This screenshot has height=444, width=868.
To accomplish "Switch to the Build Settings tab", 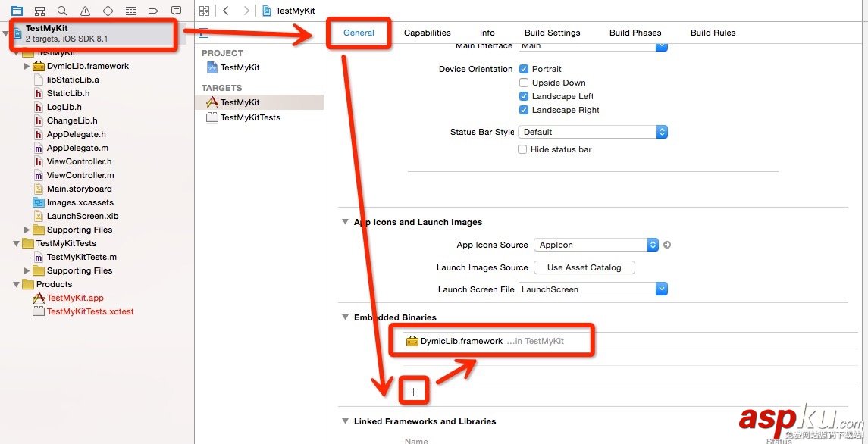I will [x=552, y=33].
